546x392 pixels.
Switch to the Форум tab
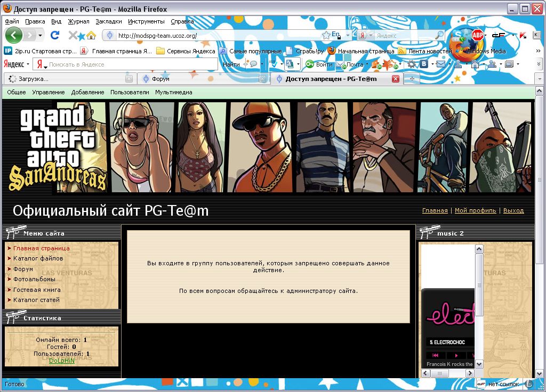point(203,79)
